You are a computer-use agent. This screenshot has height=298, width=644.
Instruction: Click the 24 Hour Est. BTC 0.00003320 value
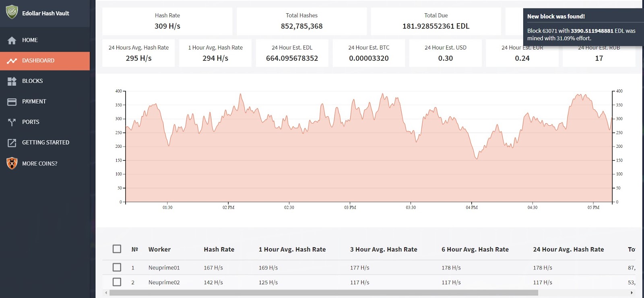369,58
